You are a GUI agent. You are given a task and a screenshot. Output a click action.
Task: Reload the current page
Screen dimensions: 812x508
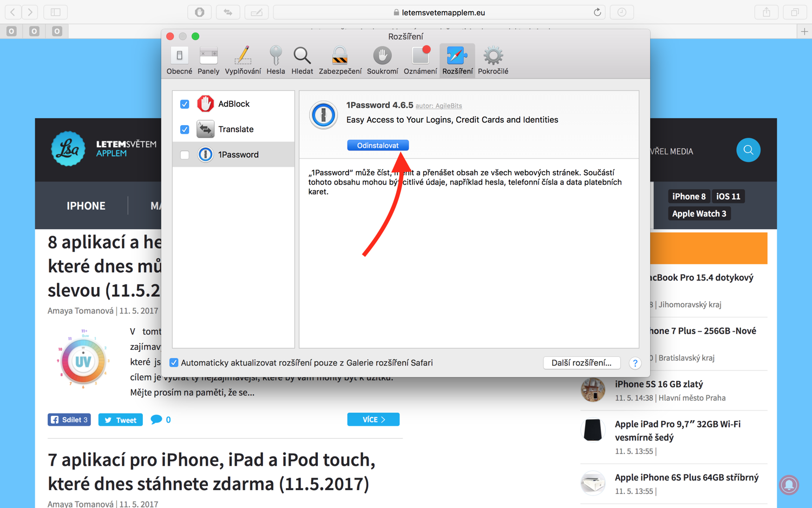coord(598,12)
